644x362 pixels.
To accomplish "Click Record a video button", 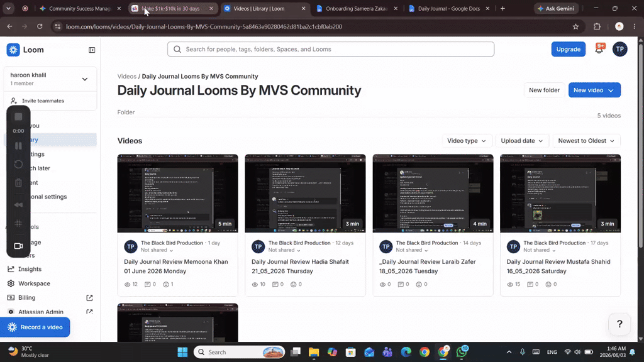I will pyautogui.click(x=35, y=327).
